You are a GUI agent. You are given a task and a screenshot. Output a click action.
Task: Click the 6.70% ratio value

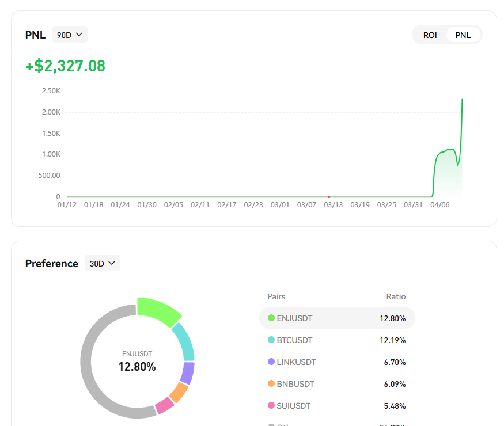pos(395,363)
